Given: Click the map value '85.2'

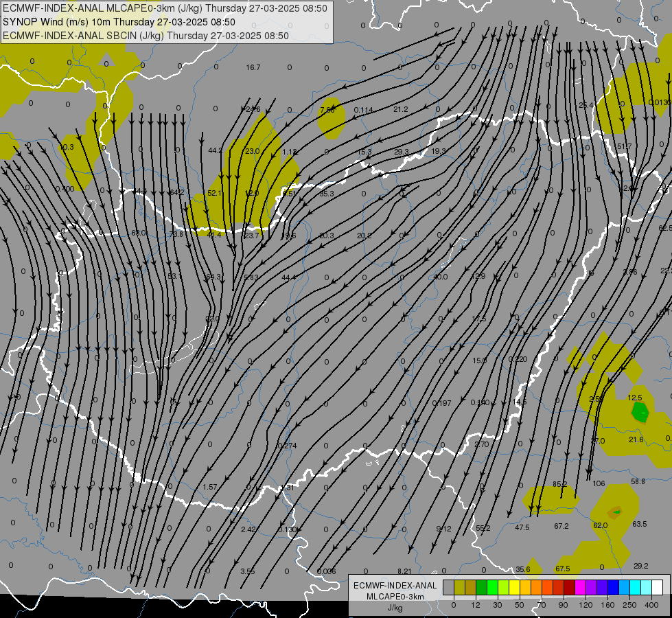Looking at the screenshot, I should point(559,484).
